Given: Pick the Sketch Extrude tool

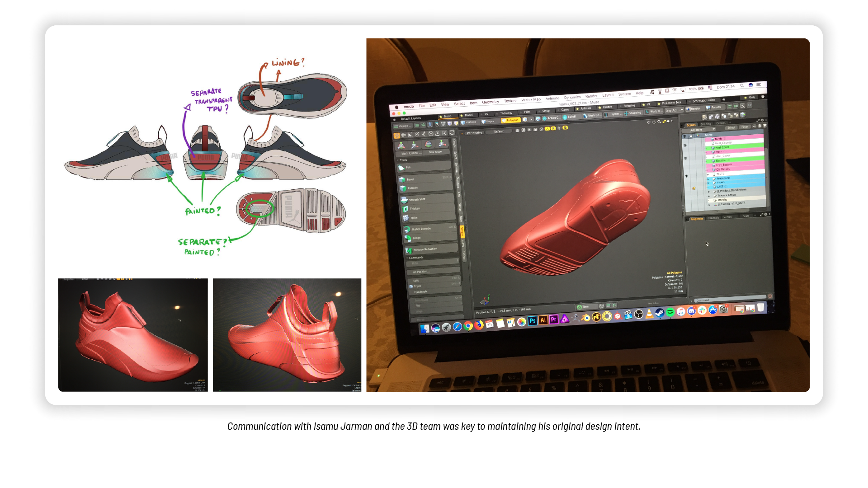Looking at the screenshot, I should point(421,229).
